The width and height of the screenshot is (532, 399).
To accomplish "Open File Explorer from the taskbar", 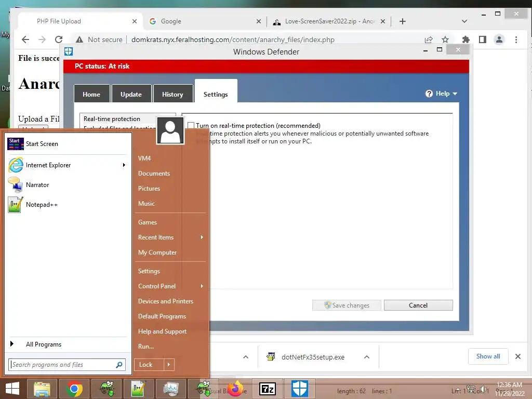I will pos(42,389).
